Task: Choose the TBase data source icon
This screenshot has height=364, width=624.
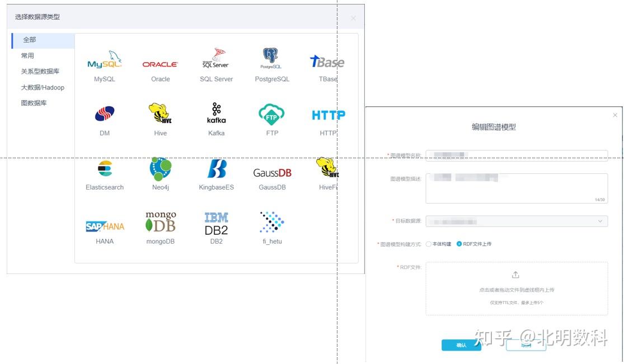Action: [x=327, y=62]
